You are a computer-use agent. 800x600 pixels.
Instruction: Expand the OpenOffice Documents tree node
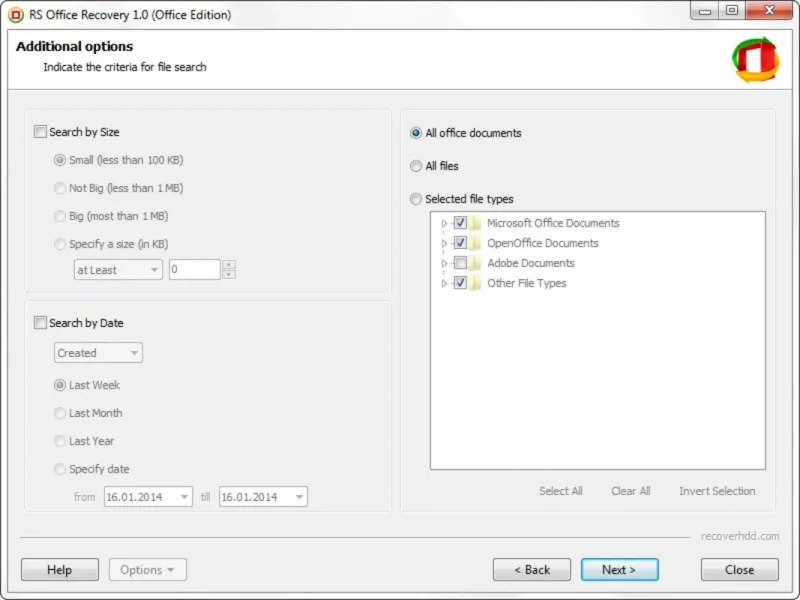[x=444, y=243]
